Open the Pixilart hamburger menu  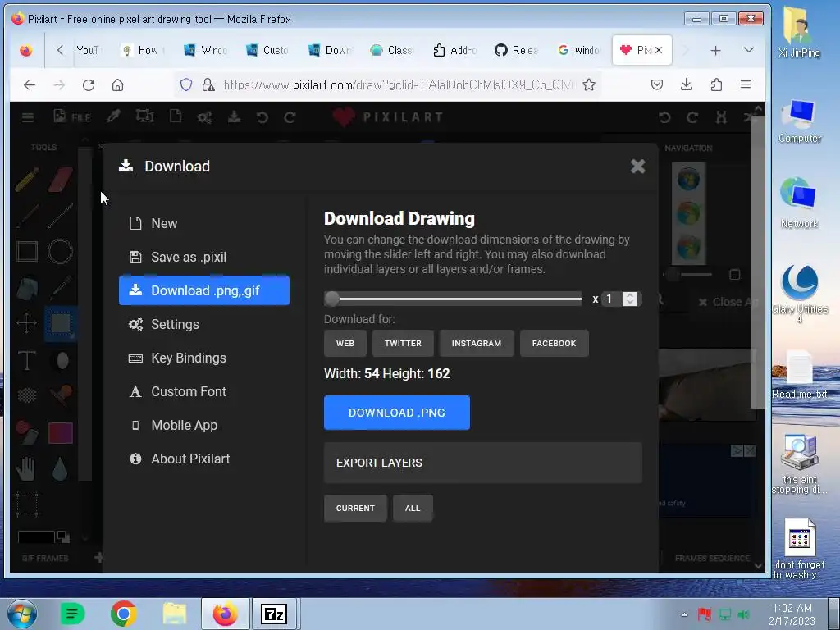(28, 117)
